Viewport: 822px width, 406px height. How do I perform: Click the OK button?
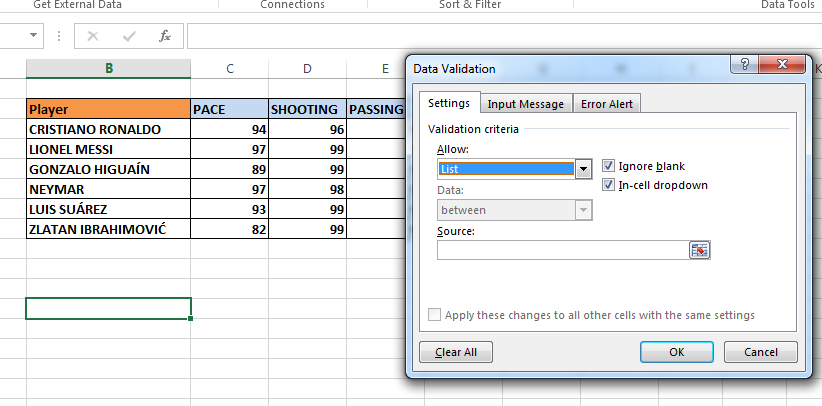tap(677, 352)
